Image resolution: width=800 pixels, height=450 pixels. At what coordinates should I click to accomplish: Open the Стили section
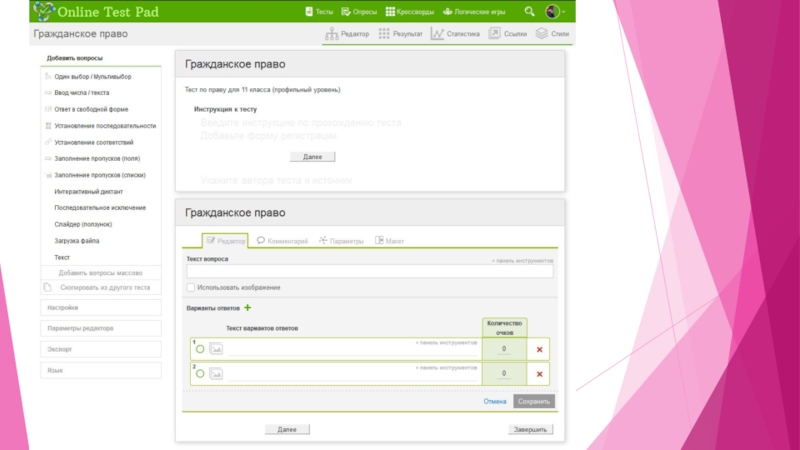pos(552,34)
